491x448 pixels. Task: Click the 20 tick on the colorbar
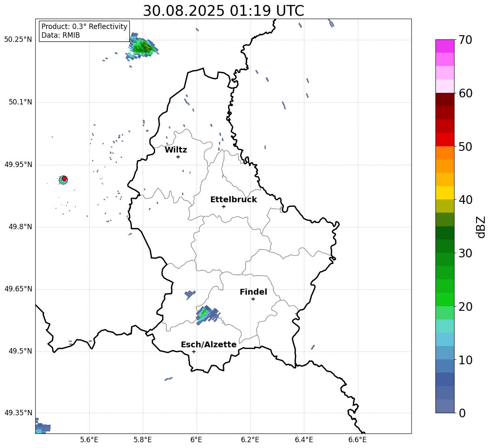(465, 307)
